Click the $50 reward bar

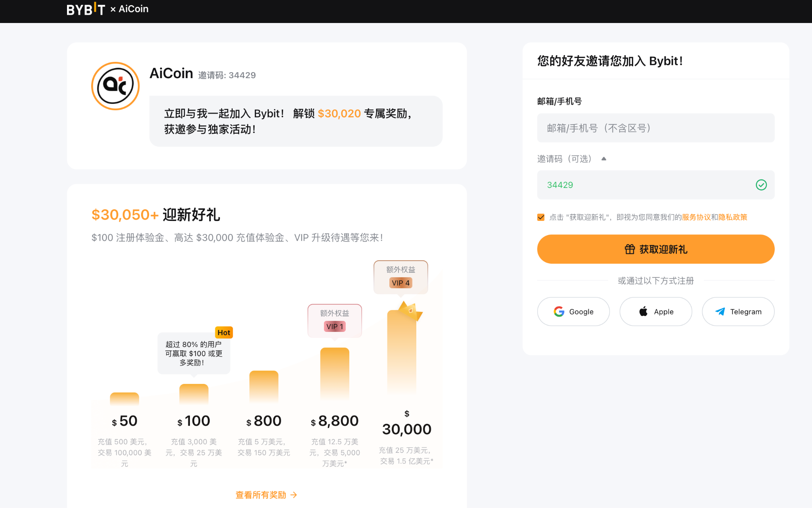[x=124, y=399]
